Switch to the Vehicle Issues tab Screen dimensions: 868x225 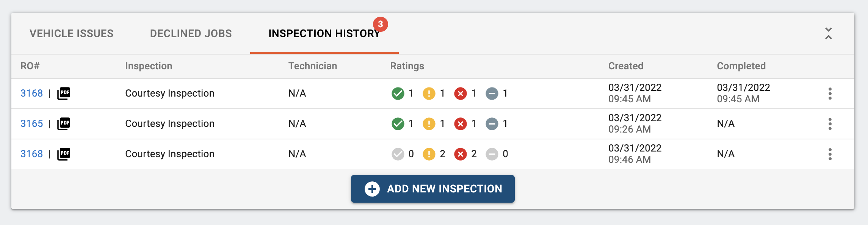point(72,33)
